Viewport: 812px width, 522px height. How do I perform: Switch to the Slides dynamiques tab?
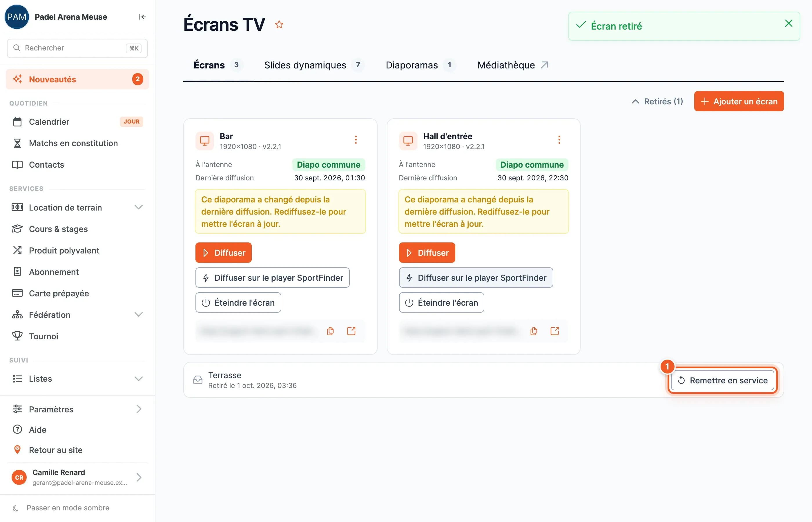tap(314, 65)
